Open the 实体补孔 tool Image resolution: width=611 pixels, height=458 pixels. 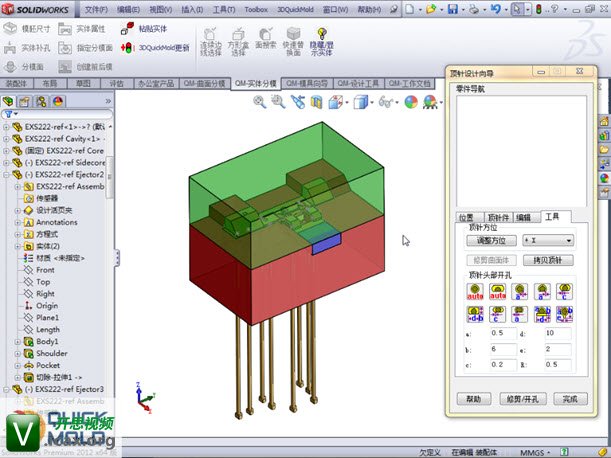point(26,48)
